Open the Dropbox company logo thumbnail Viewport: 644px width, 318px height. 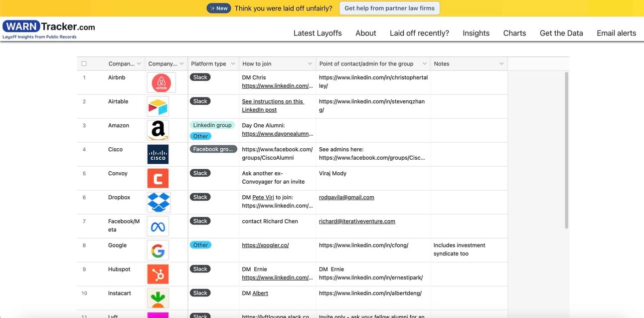[x=158, y=202]
